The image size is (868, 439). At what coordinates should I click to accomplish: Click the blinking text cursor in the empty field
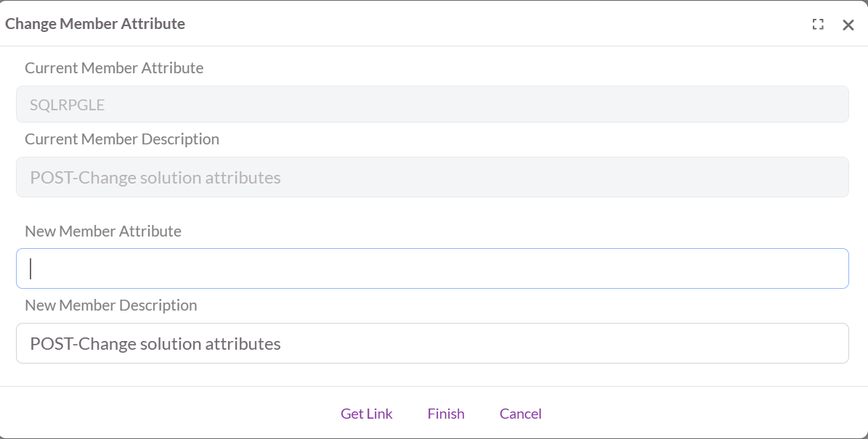point(31,268)
